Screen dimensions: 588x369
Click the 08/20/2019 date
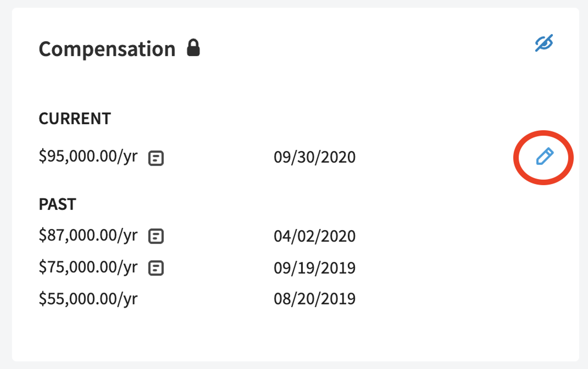(x=315, y=299)
